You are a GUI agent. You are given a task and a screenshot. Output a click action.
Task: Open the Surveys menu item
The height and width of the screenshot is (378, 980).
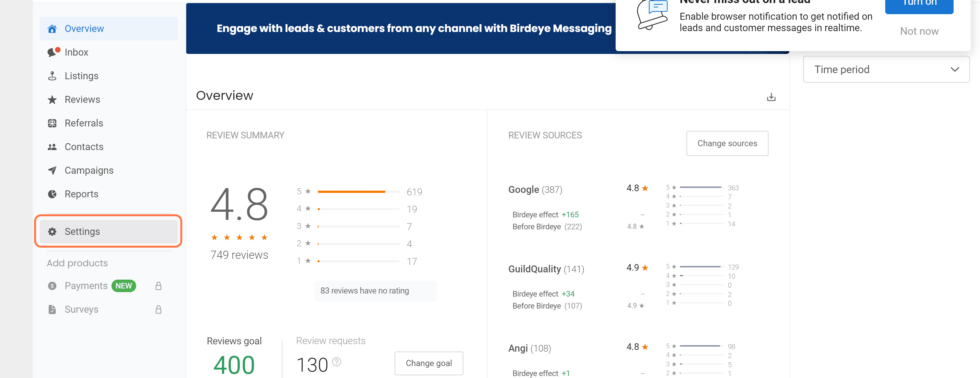click(81, 310)
